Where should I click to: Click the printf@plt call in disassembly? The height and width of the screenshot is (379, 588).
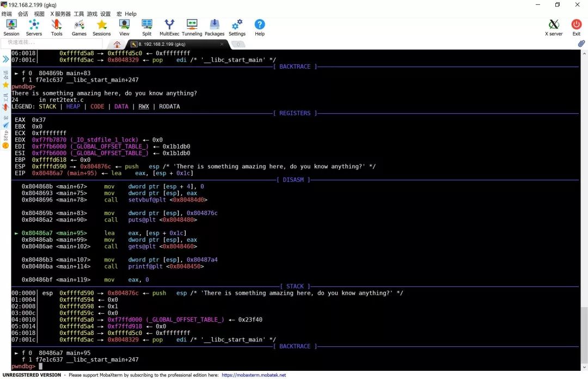(145, 266)
